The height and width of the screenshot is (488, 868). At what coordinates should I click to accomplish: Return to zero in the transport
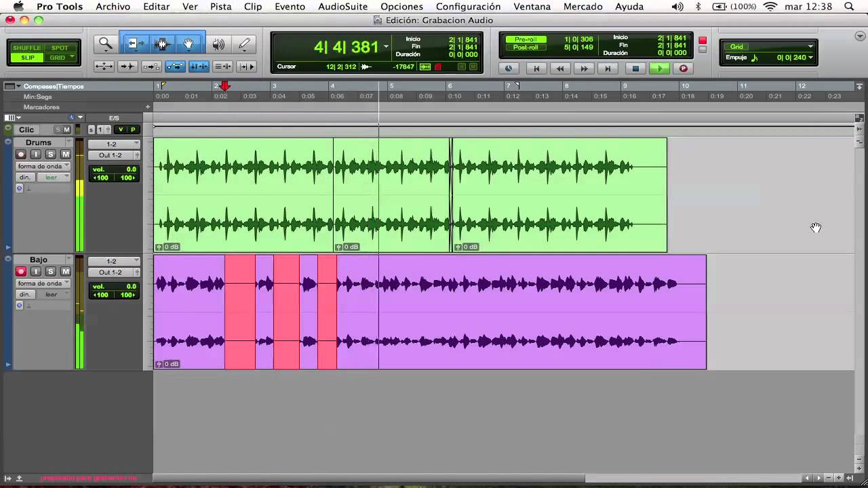(536, 68)
